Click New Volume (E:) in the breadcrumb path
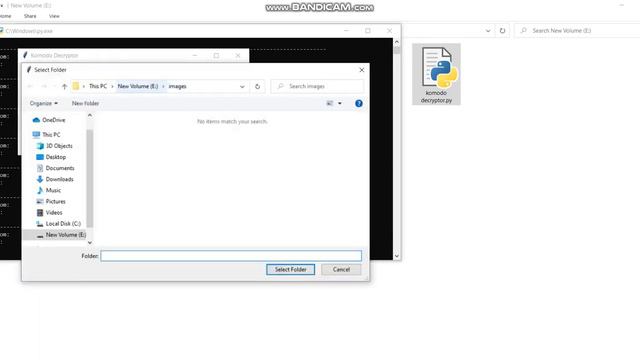Viewport: 640px width, 360px height. coord(138,87)
